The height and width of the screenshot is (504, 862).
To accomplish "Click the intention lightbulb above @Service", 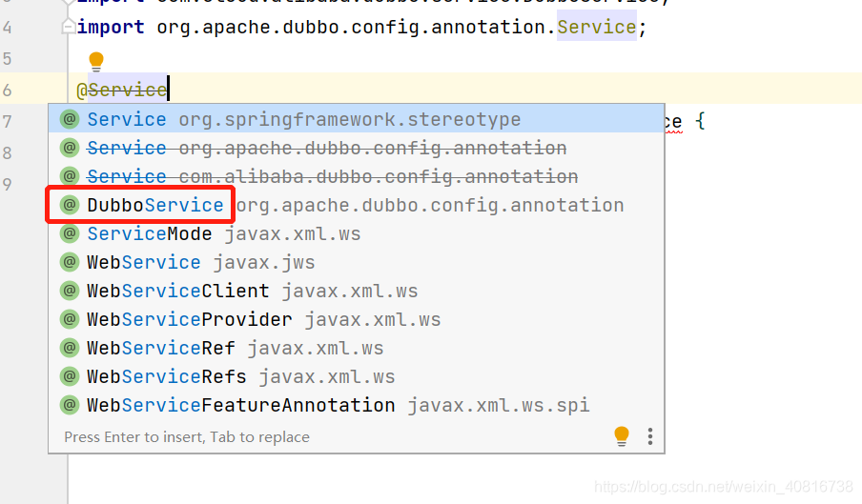I will click(x=96, y=62).
